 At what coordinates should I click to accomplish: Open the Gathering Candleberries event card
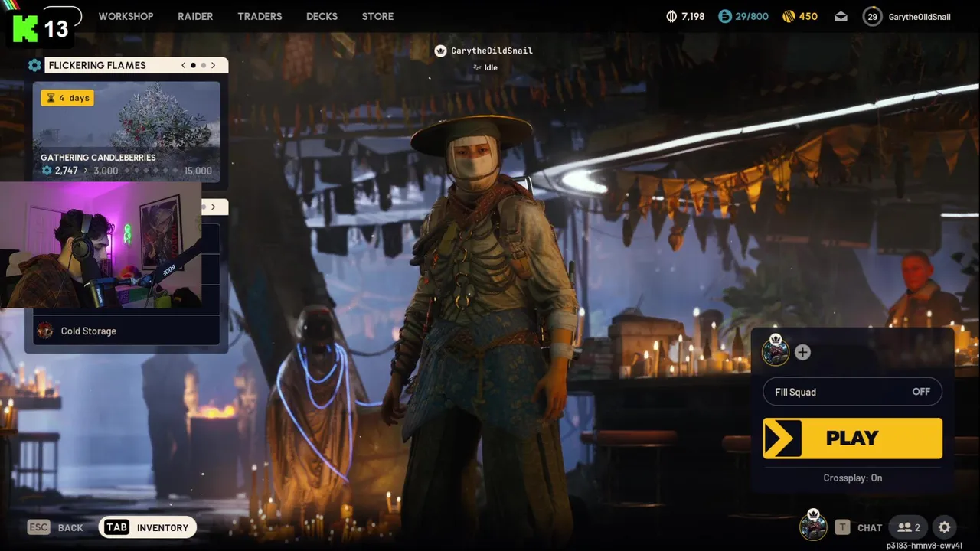[x=126, y=131]
